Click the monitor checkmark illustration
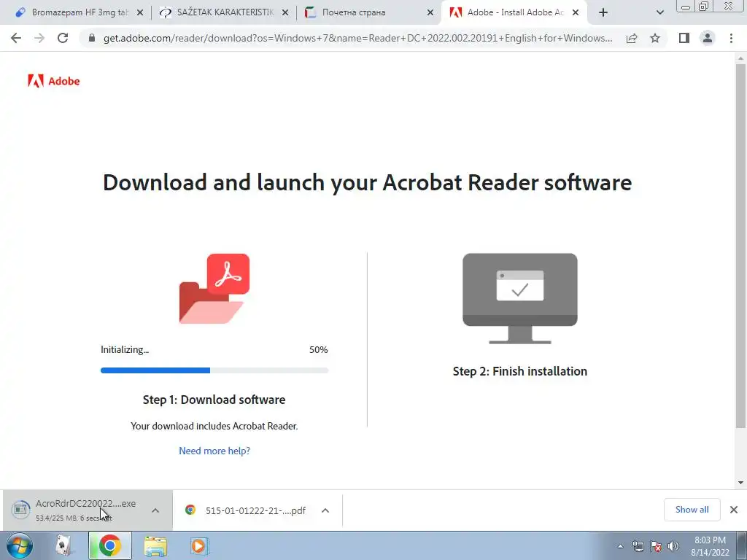 point(519,298)
